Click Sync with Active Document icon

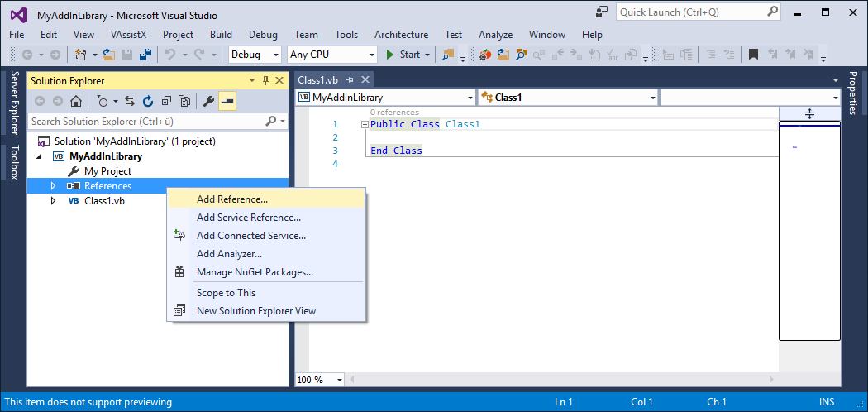click(130, 101)
